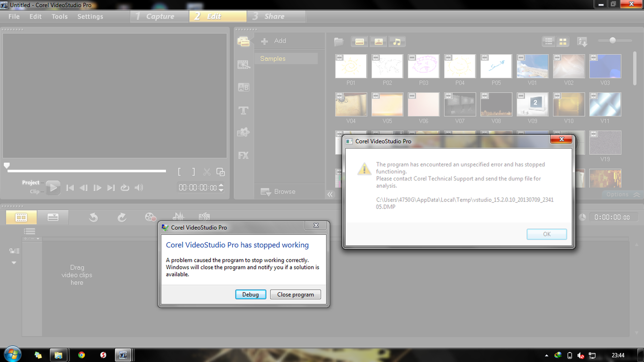
Task: Jump to start of clip (Home)
Action: pos(70,188)
